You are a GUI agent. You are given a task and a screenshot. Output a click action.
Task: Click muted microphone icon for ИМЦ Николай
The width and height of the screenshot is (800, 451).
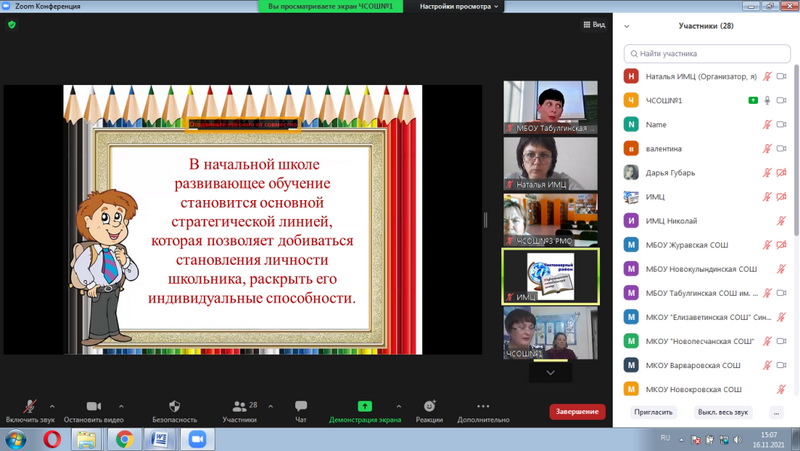pyautogui.click(x=781, y=221)
